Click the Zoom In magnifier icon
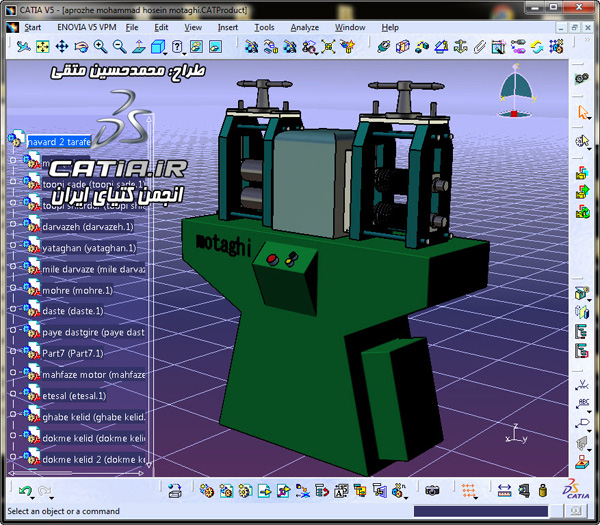 coord(100,47)
